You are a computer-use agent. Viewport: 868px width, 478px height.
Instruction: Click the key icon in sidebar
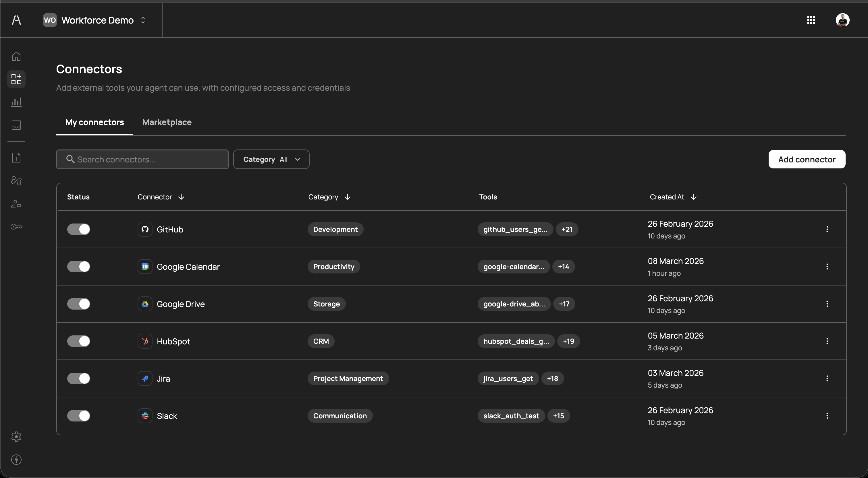[16, 227]
